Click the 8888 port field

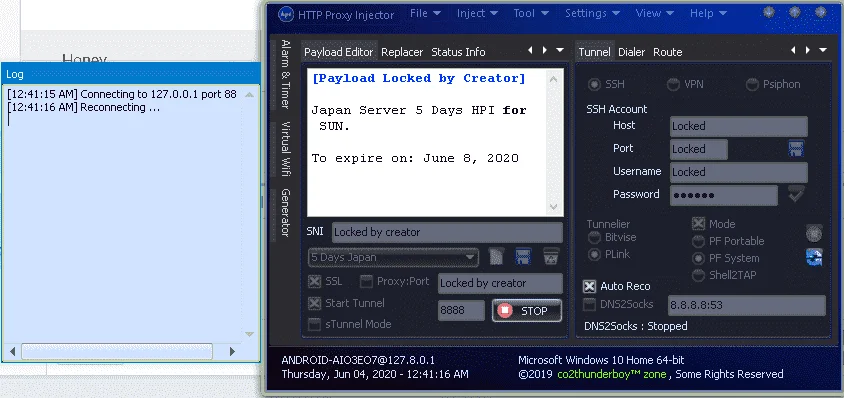click(x=461, y=311)
